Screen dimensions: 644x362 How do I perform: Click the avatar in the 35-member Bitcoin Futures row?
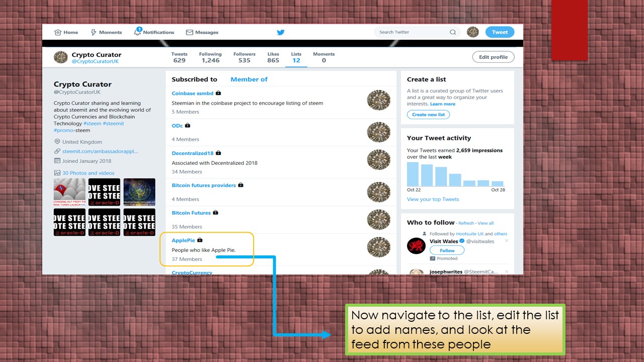pos(379,220)
